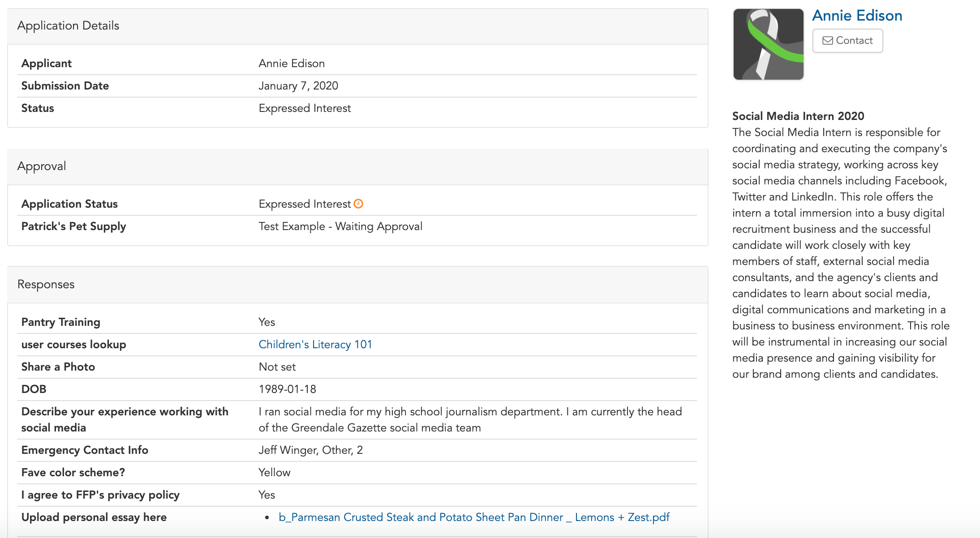Open the Parmesan Crusted Steak PDF essay link
980x538 pixels.
474,517
